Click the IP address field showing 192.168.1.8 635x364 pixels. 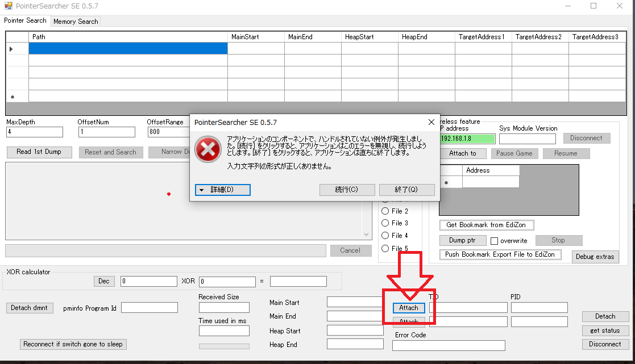pos(467,139)
